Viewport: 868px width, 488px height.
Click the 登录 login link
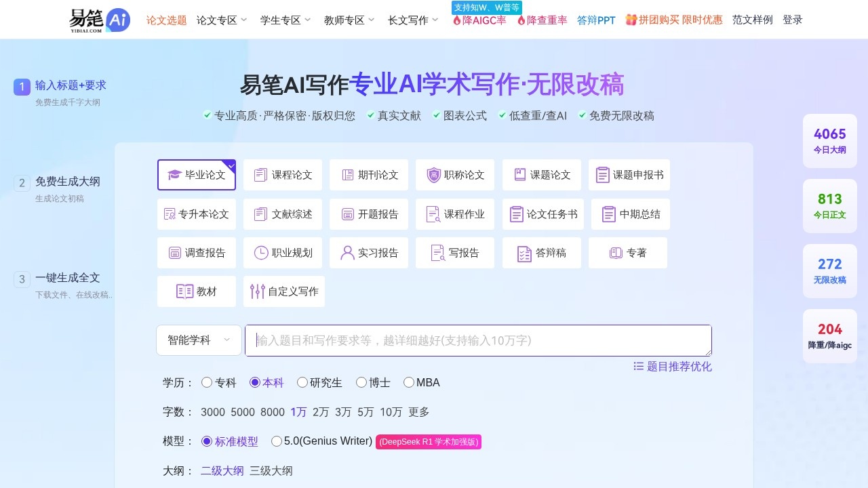pos(792,20)
